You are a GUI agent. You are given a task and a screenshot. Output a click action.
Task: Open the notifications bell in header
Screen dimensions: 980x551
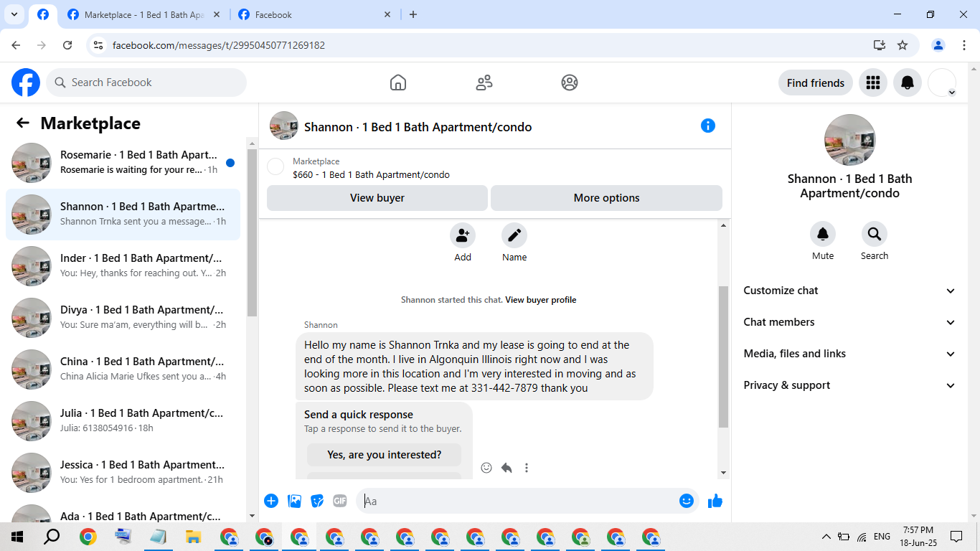(908, 83)
